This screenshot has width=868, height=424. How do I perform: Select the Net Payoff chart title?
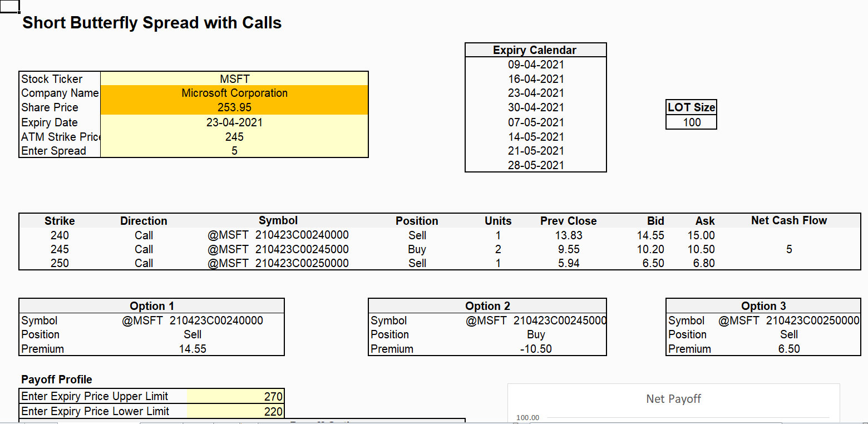(x=673, y=399)
